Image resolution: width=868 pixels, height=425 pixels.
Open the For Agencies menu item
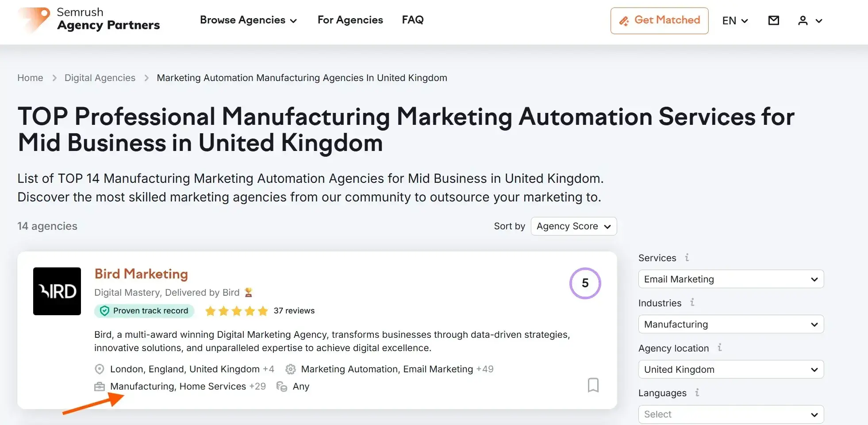tap(350, 20)
